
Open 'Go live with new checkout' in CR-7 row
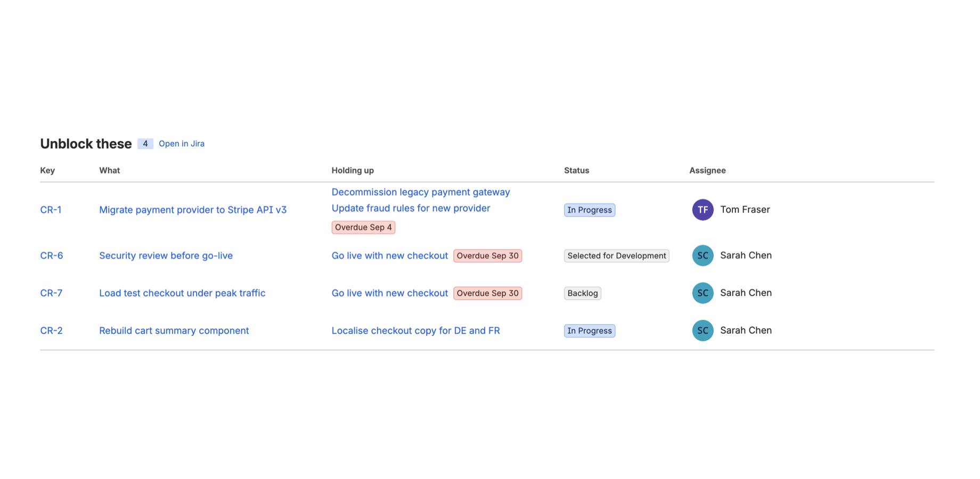coord(389,293)
